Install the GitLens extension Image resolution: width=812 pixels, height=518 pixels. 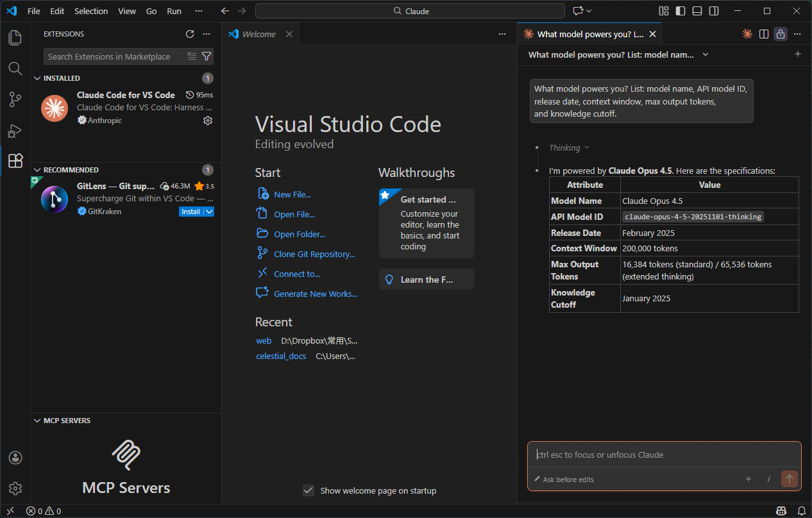click(x=191, y=212)
